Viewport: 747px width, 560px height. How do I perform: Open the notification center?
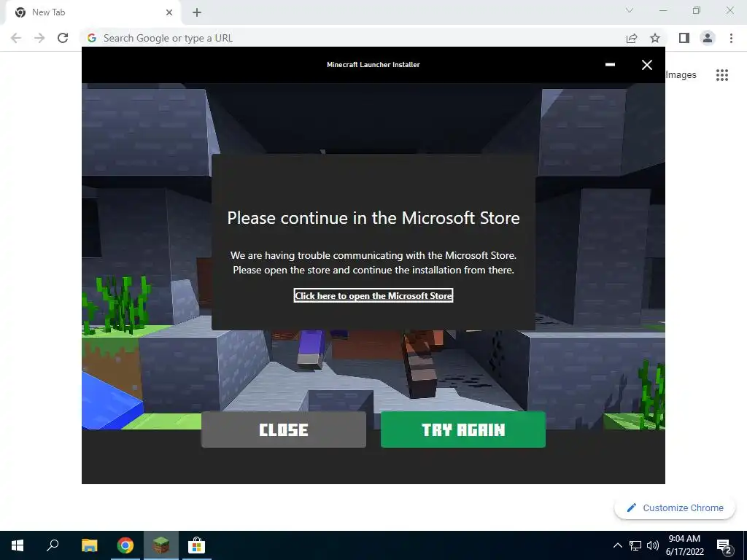click(x=724, y=545)
